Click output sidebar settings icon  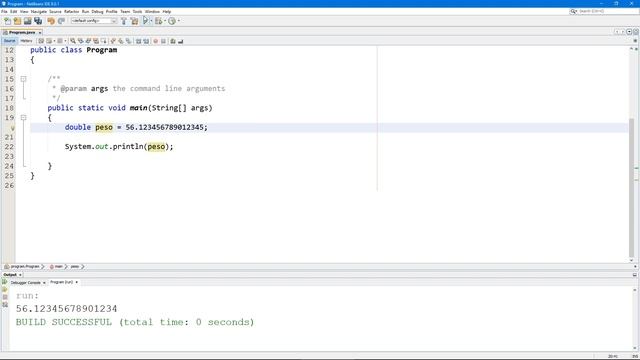coord(4,304)
